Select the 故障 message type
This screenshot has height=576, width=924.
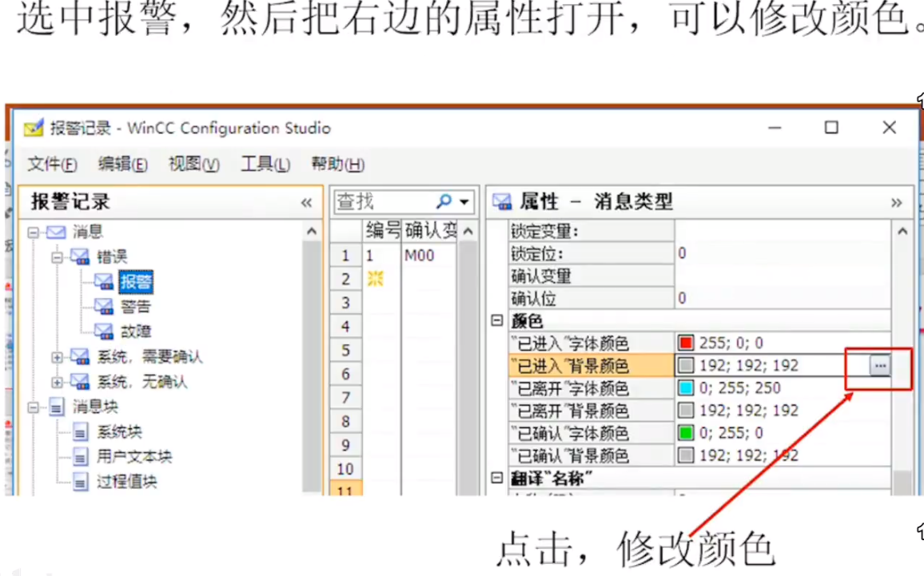tap(136, 332)
